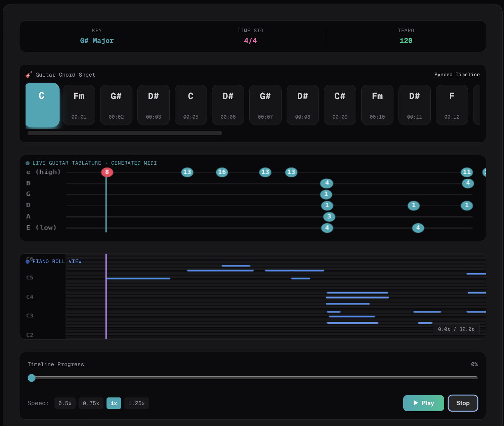504x426 pixels.
Task: Click the fret 1 note on G string
Action: point(326,194)
